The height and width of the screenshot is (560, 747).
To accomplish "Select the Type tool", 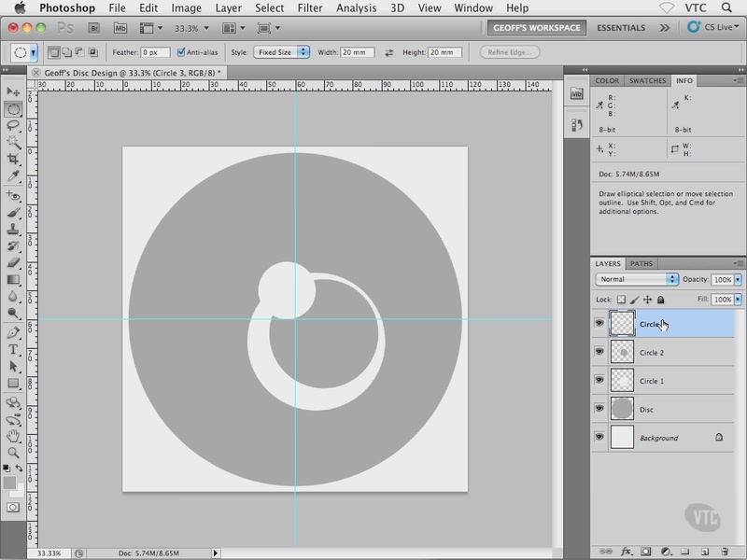I will click(13, 349).
